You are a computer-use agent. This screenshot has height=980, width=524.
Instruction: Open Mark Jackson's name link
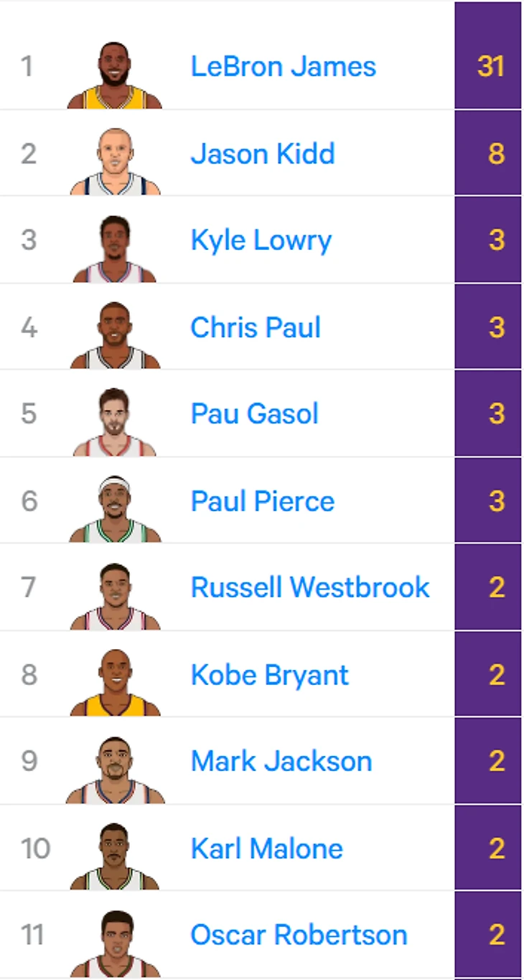(x=281, y=761)
